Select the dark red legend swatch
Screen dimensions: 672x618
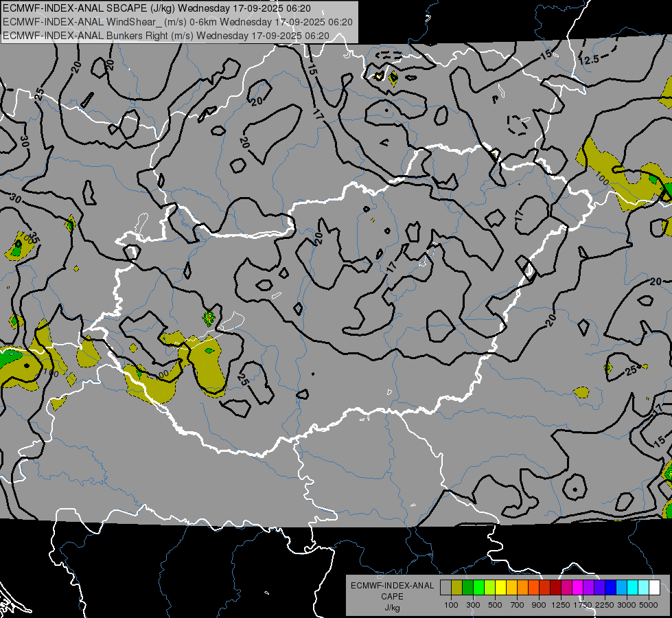556,588
